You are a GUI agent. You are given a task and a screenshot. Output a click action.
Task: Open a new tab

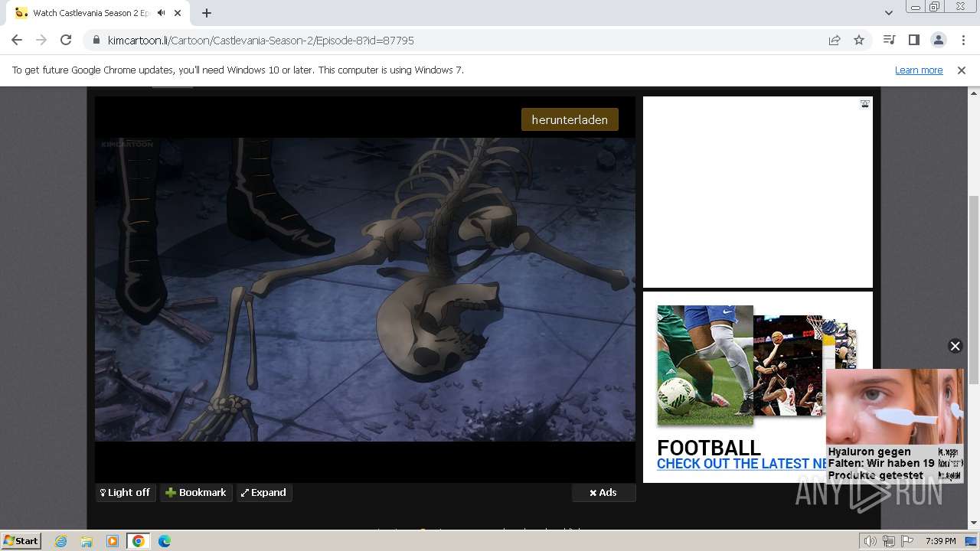207,13
